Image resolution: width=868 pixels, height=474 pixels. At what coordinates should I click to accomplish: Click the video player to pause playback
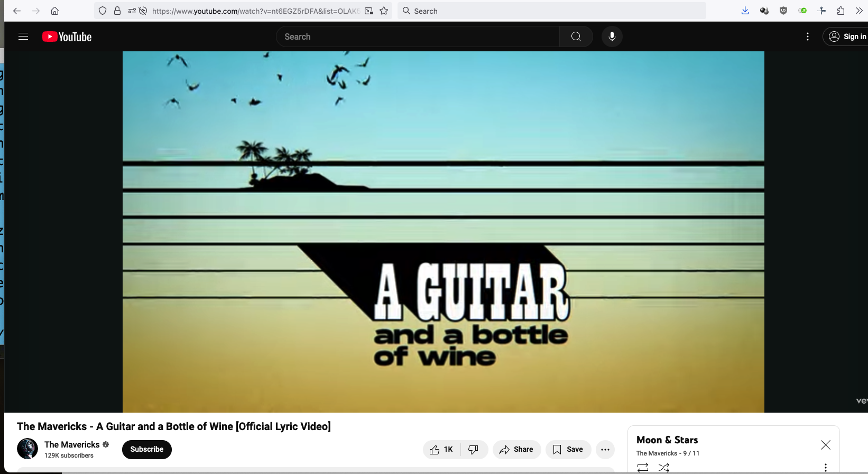pos(443,232)
